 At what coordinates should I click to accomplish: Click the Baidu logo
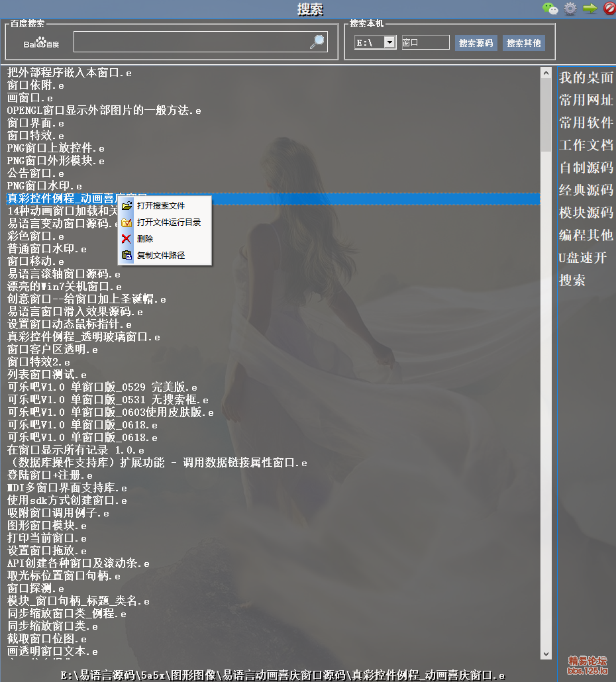click(41, 43)
